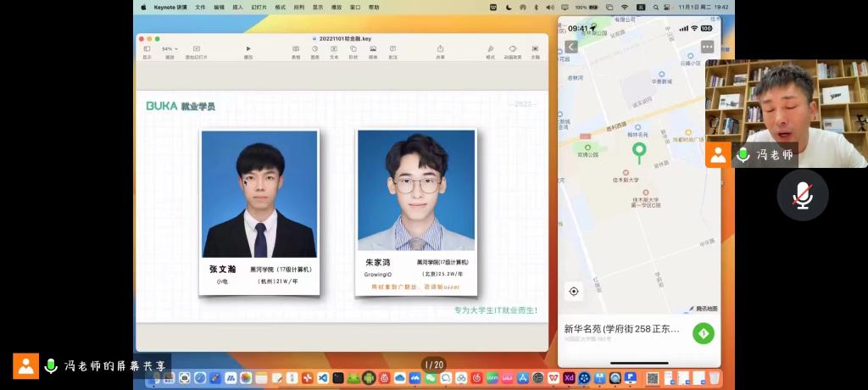Tap the back arrow on the map

click(571, 47)
